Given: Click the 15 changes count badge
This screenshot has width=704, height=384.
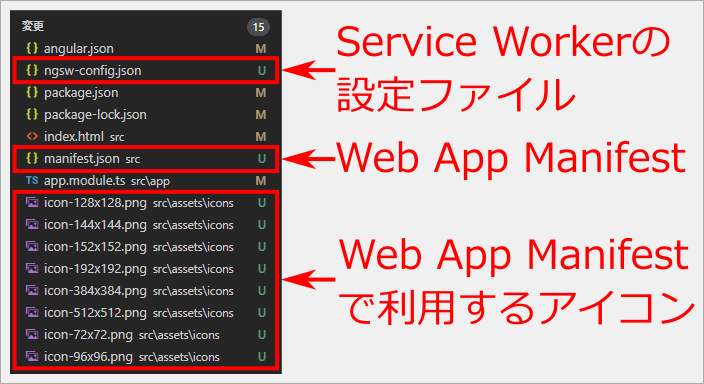Looking at the screenshot, I should (259, 27).
